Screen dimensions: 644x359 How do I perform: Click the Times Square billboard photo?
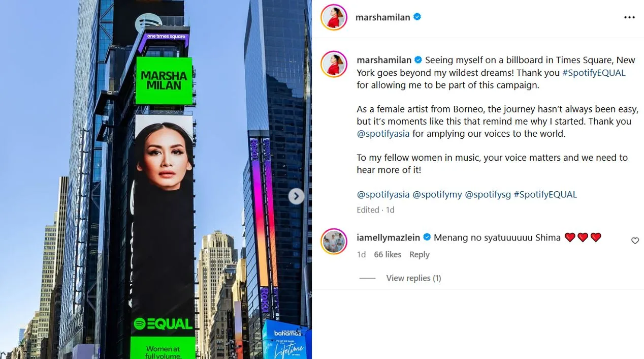point(156,179)
